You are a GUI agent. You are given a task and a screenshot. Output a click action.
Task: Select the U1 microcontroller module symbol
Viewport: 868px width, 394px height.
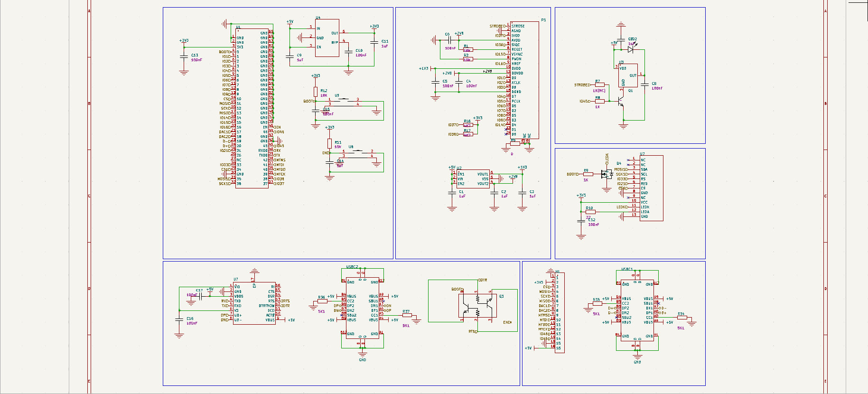[x=252, y=108]
